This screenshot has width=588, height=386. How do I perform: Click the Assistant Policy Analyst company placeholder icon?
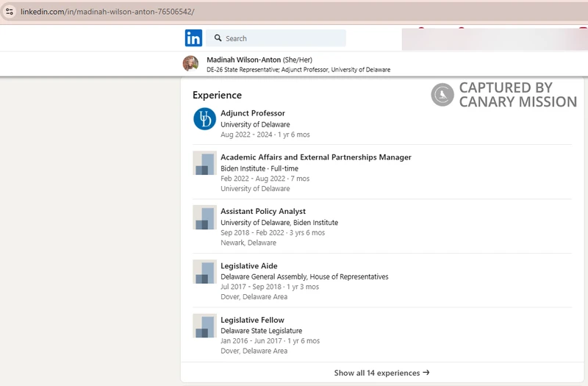pos(205,217)
